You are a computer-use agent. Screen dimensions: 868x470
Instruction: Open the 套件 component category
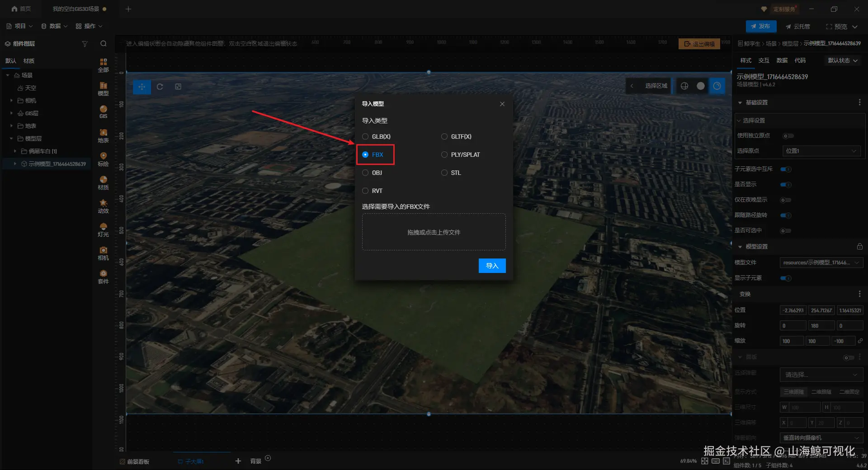(x=103, y=277)
